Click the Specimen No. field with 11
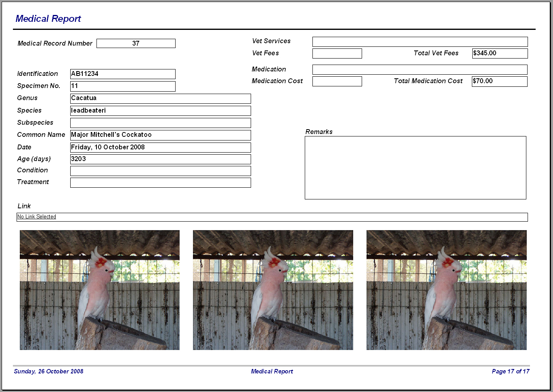 click(x=123, y=86)
